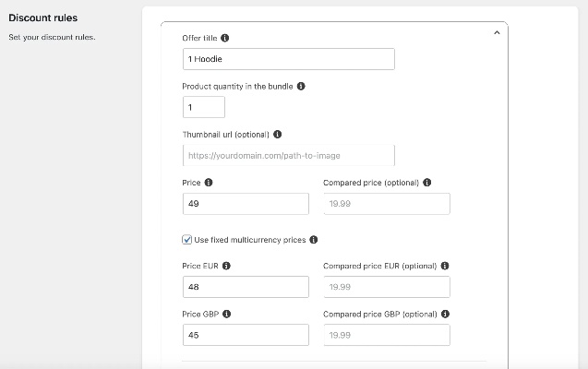Click the Offer title field containing 1 Hoodie

coord(289,59)
